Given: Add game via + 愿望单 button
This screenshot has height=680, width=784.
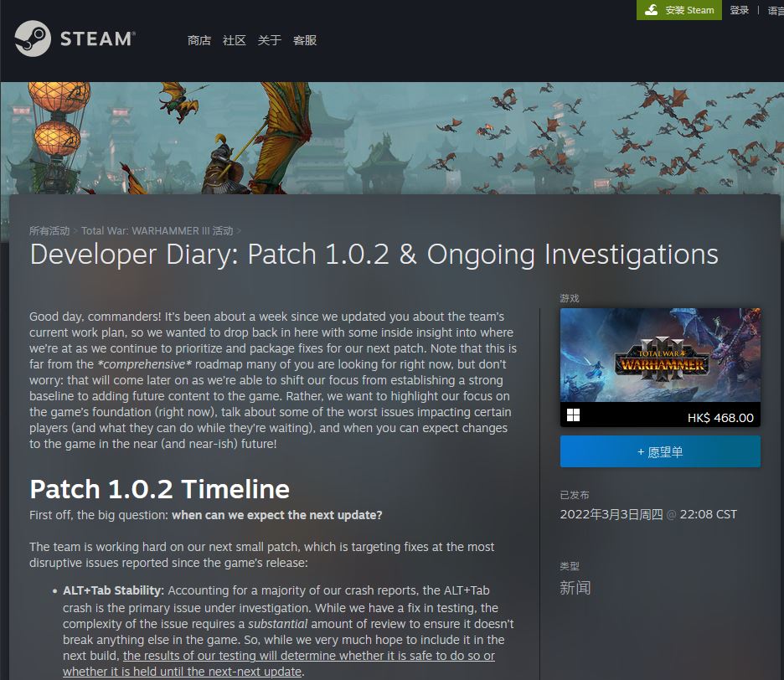Looking at the screenshot, I should click(x=660, y=451).
